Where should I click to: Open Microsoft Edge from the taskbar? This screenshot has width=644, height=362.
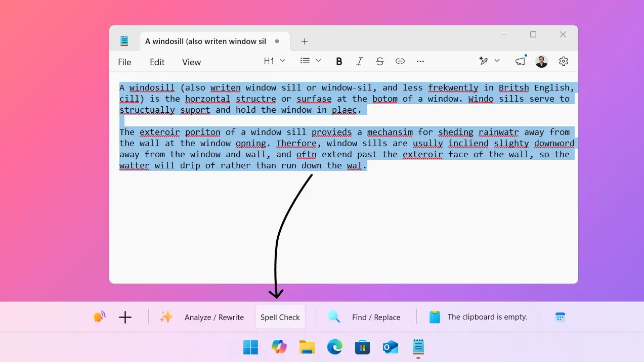[x=334, y=347]
